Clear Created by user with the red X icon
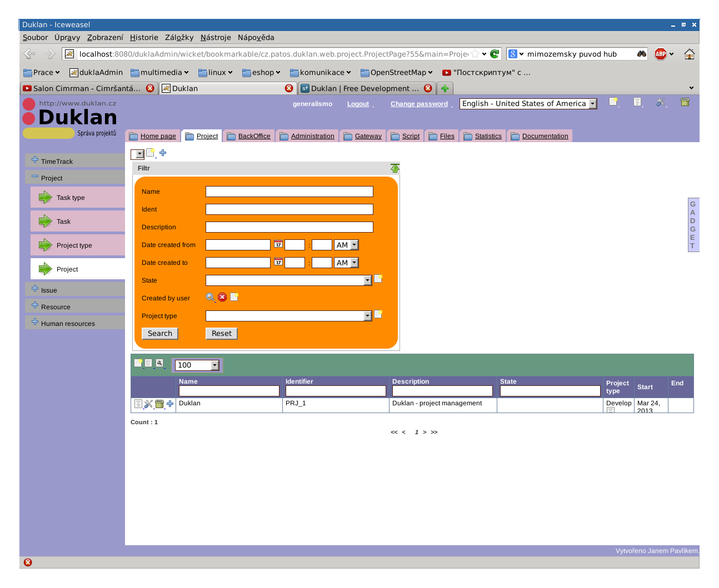 [222, 297]
